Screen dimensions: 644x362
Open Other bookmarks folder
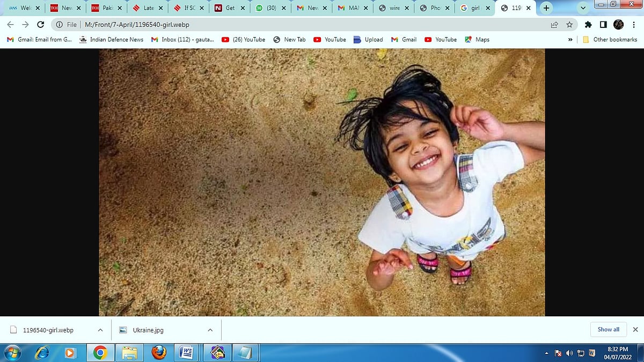pos(610,40)
